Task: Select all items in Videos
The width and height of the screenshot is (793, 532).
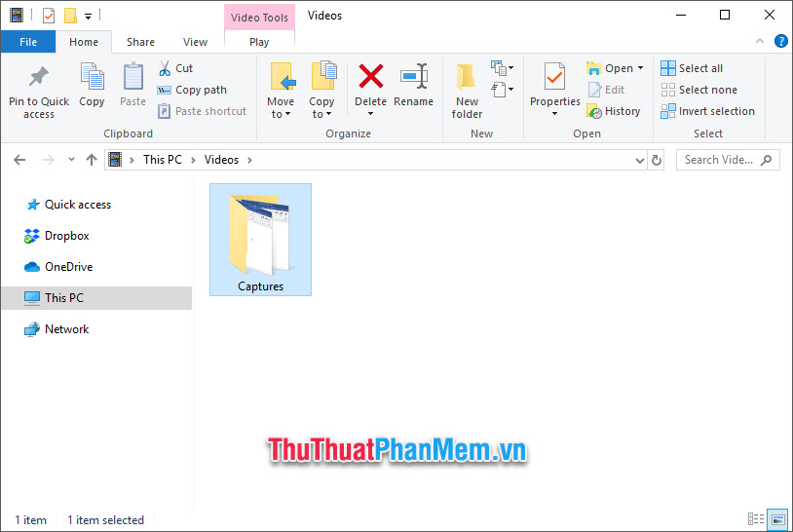Action: click(x=692, y=68)
